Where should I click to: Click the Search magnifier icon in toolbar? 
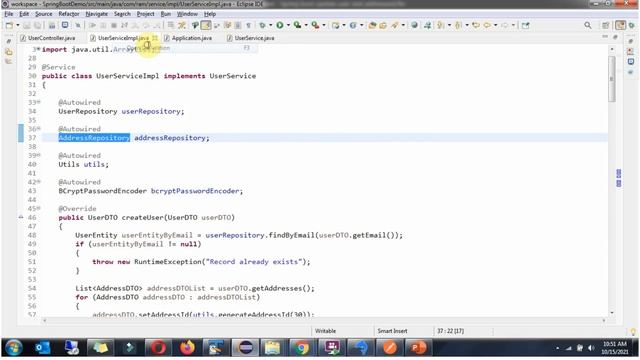click(x=588, y=25)
